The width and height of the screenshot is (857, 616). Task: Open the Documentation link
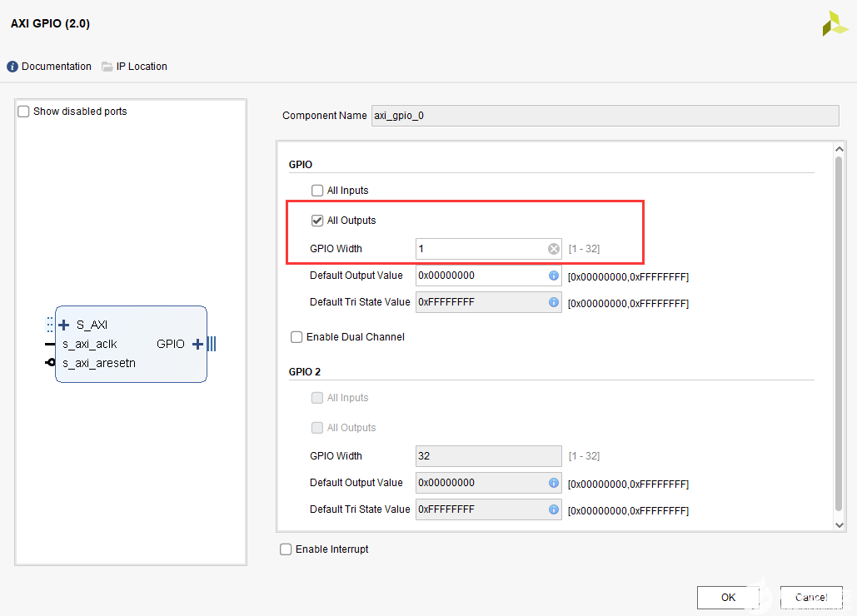pos(57,67)
